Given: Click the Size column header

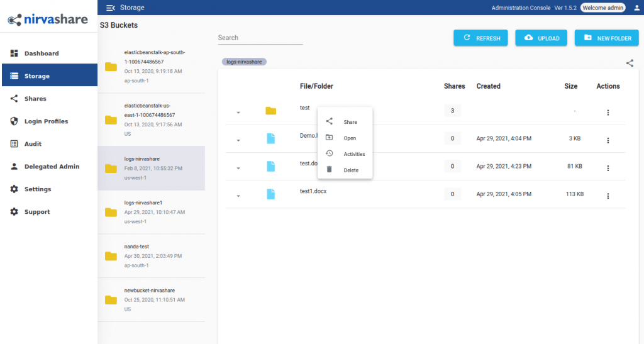Looking at the screenshot, I should click(571, 86).
